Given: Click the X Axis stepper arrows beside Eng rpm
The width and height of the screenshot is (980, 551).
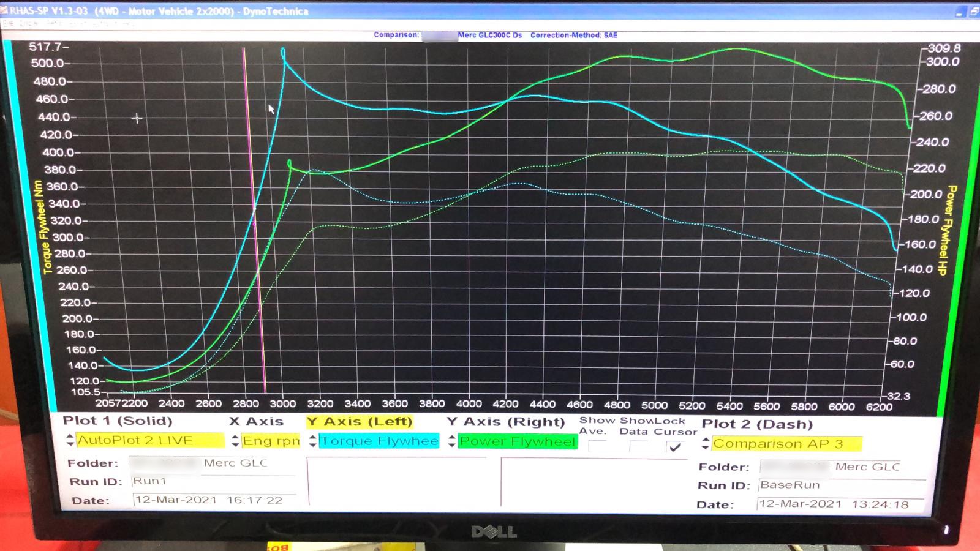Looking at the screenshot, I should 236,441.
